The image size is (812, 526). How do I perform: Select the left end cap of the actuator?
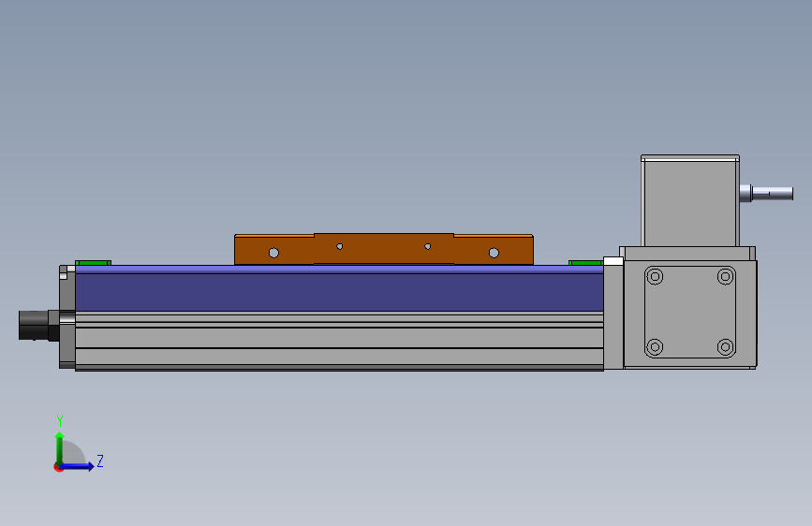[67, 317]
